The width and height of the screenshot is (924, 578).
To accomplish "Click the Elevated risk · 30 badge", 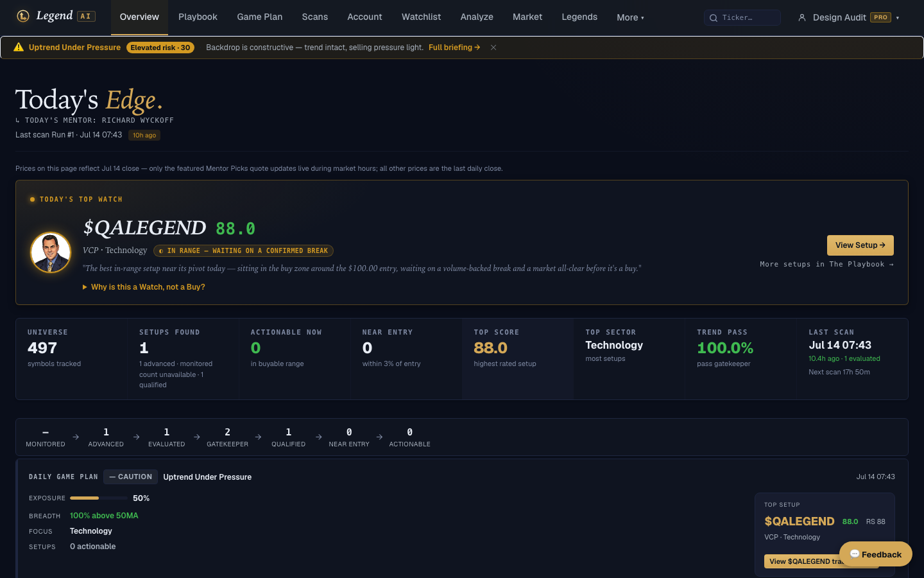I will click(160, 48).
